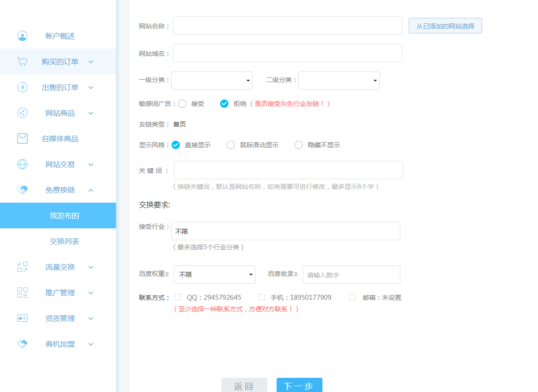Viewport: 538px width, 392px height.
Task: Open 交换列表 in the sidebar
Action: 64,241
